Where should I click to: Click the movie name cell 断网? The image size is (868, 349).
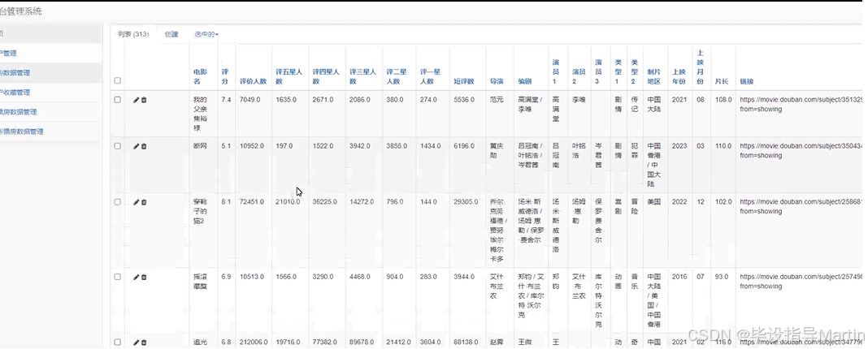coord(200,146)
